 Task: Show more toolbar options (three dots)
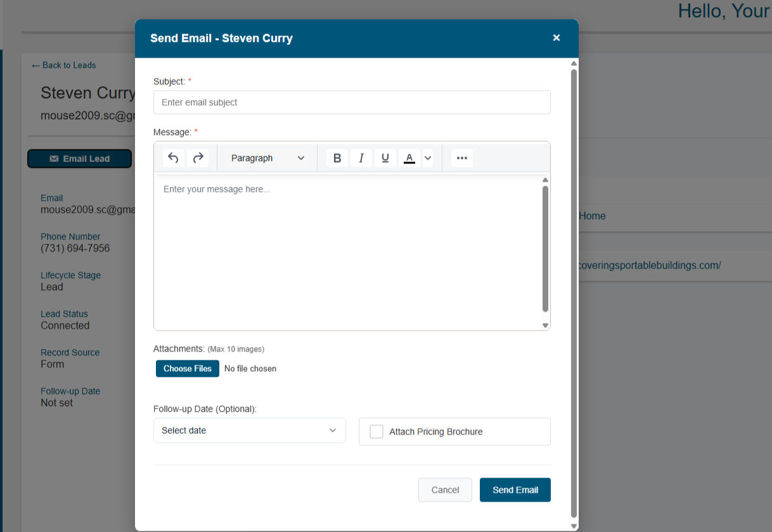click(462, 158)
